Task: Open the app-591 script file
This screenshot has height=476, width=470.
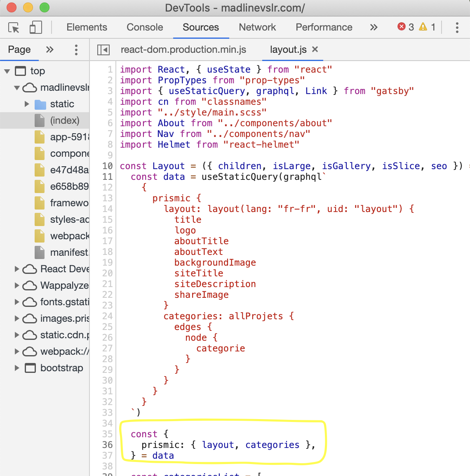Action: [x=70, y=137]
